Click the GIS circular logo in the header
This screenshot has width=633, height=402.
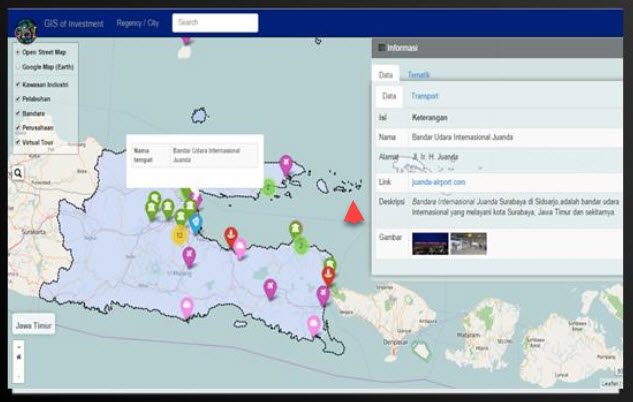point(26,31)
